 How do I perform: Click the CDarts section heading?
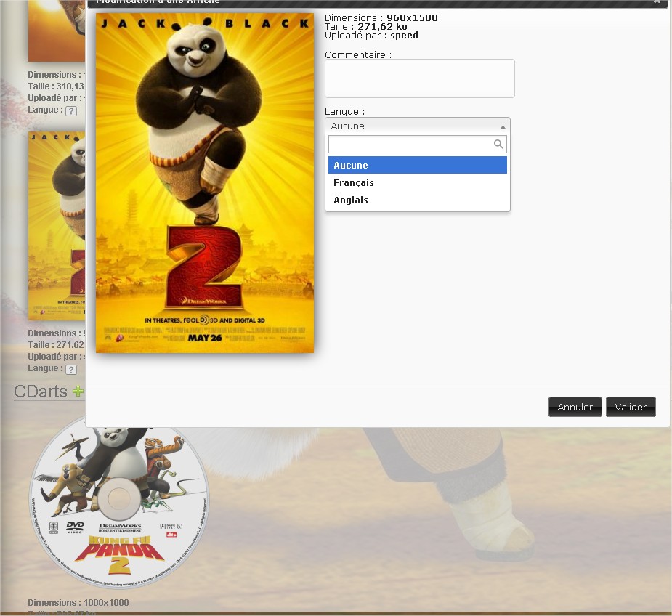40,392
